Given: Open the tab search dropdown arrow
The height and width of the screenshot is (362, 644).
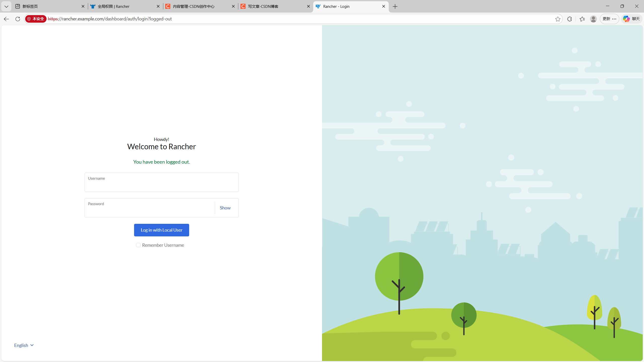Looking at the screenshot, I should [6, 7].
